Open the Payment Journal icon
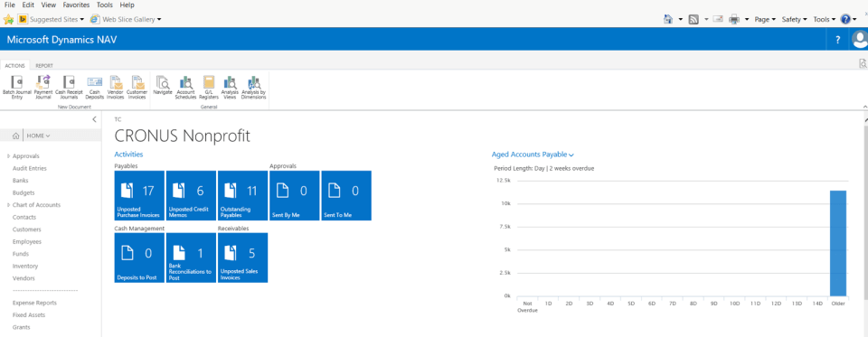The width and height of the screenshot is (868, 337). [x=43, y=88]
